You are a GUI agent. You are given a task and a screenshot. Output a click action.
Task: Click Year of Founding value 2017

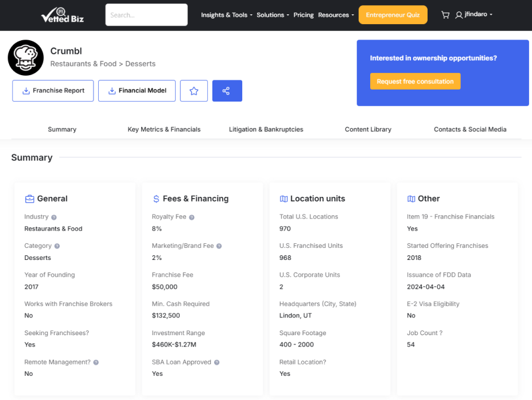coord(31,287)
